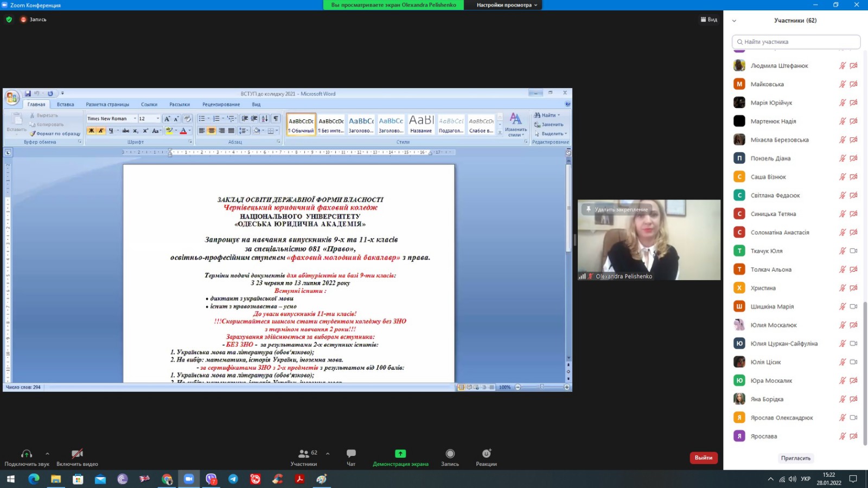Click the Пригласить button
868x488 pixels.
tap(795, 458)
